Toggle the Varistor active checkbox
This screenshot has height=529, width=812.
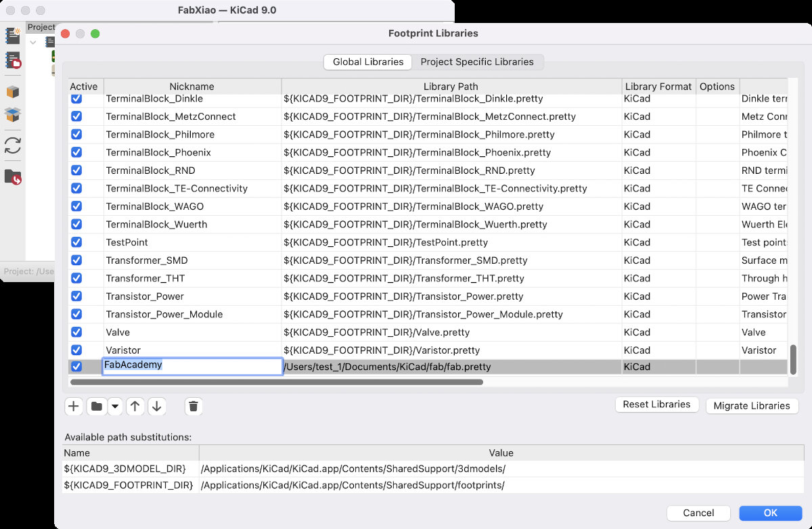pos(76,350)
